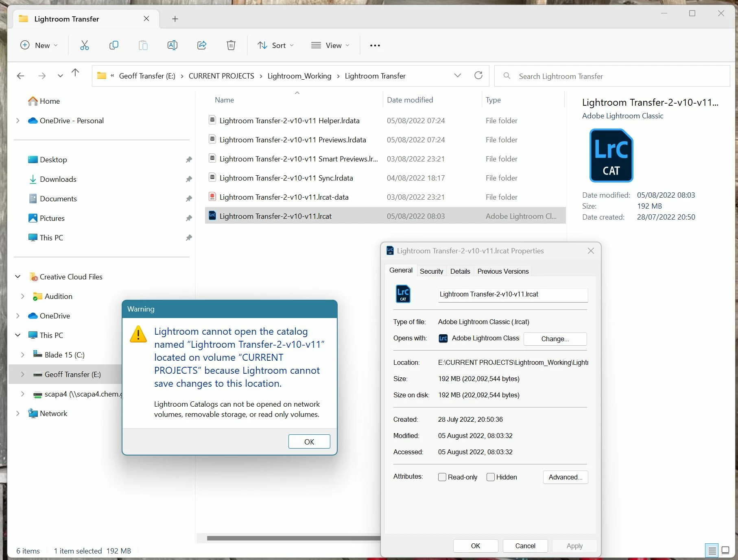
Task: Select the Lightroom Transfer-2-v10-v11.lrcat-data folder
Action: pyautogui.click(x=385, y=197)
